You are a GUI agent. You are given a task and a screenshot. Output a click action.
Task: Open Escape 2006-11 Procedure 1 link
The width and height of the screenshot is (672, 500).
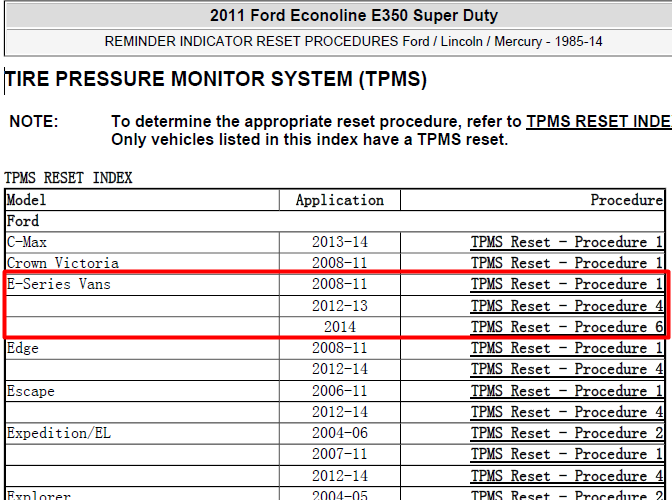click(567, 391)
